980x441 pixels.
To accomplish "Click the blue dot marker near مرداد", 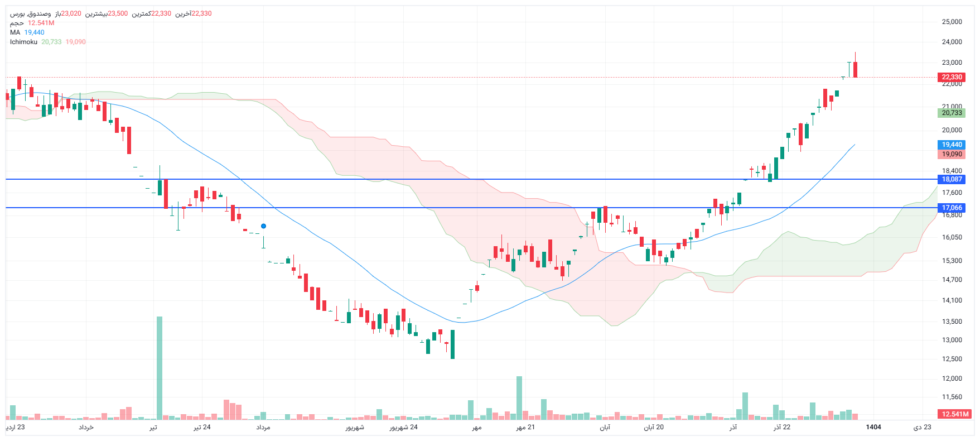I will tap(263, 226).
